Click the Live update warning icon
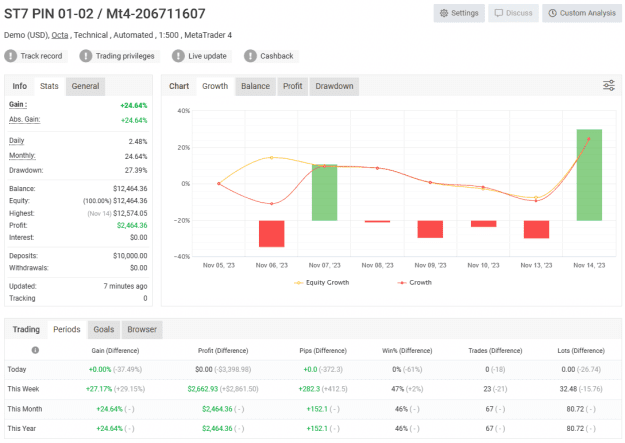The image size is (625, 443). pos(178,56)
